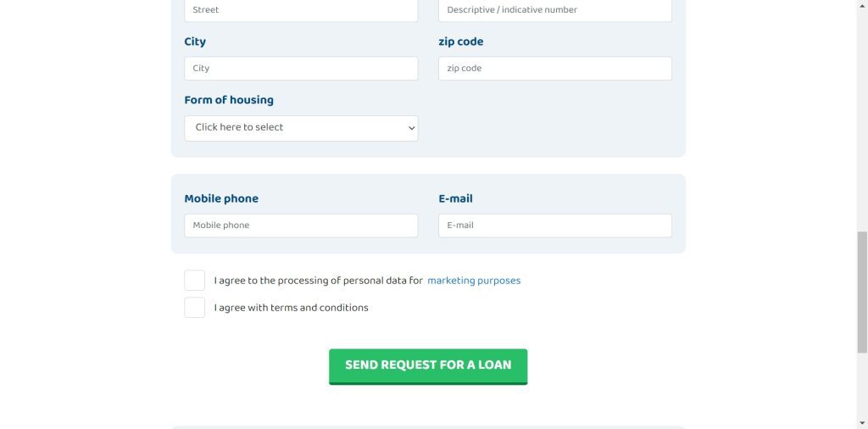The width and height of the screenshot is (868, 429).
Task: Click the E-mail label heading
Action: pos(455,198)
